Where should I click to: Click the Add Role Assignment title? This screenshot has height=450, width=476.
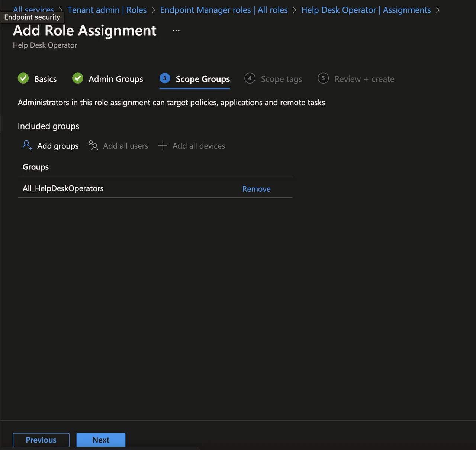click(x=85, y=30)
